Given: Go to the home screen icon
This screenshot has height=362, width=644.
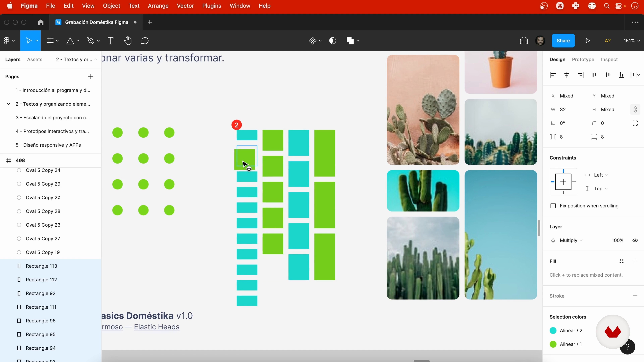Looking at the screenshot, I should 41,22.
